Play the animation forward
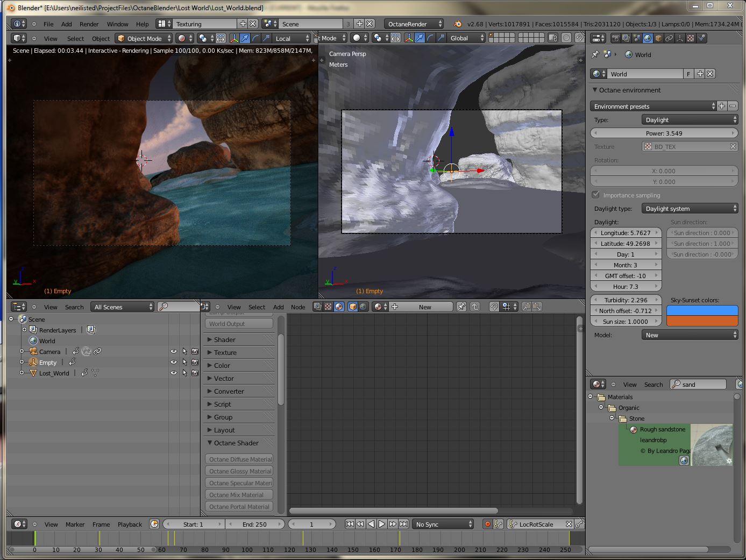Image resolution: width=746 pixels, height=560 pixels. coord(382,524)
